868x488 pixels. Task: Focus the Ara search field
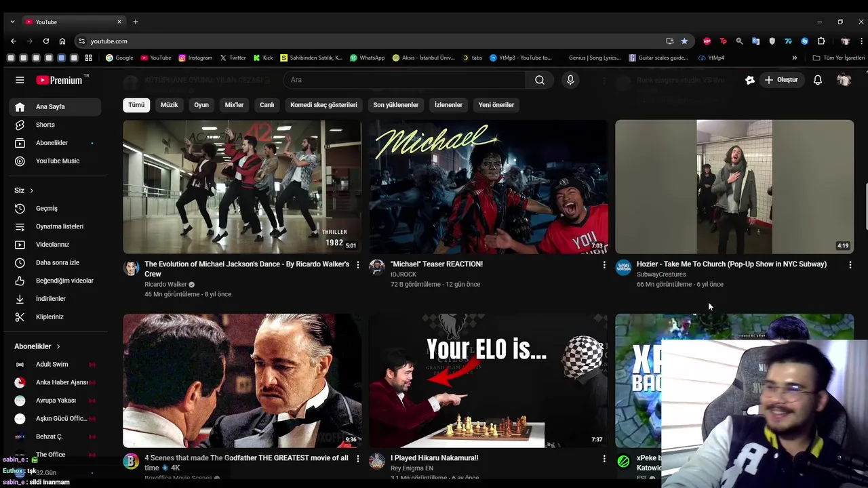[x=404, y=80]
